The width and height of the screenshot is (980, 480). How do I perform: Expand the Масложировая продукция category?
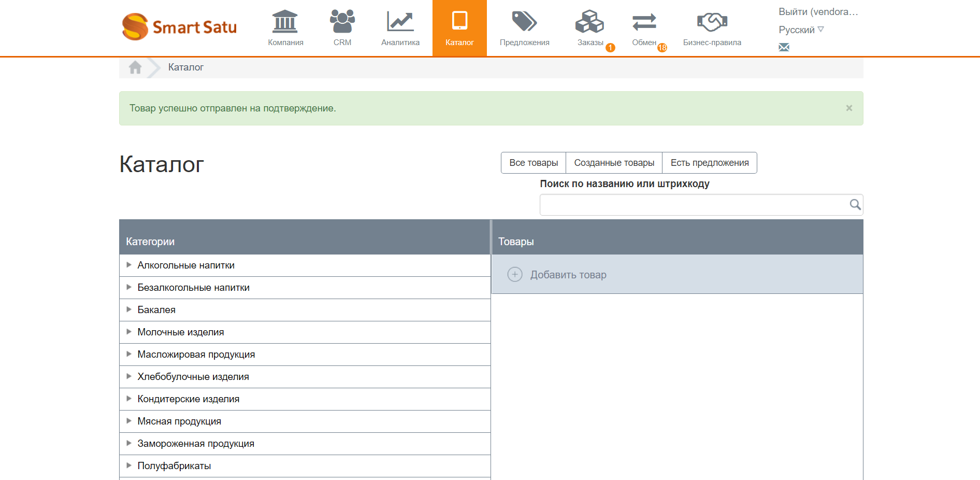[x=129, y=354]
